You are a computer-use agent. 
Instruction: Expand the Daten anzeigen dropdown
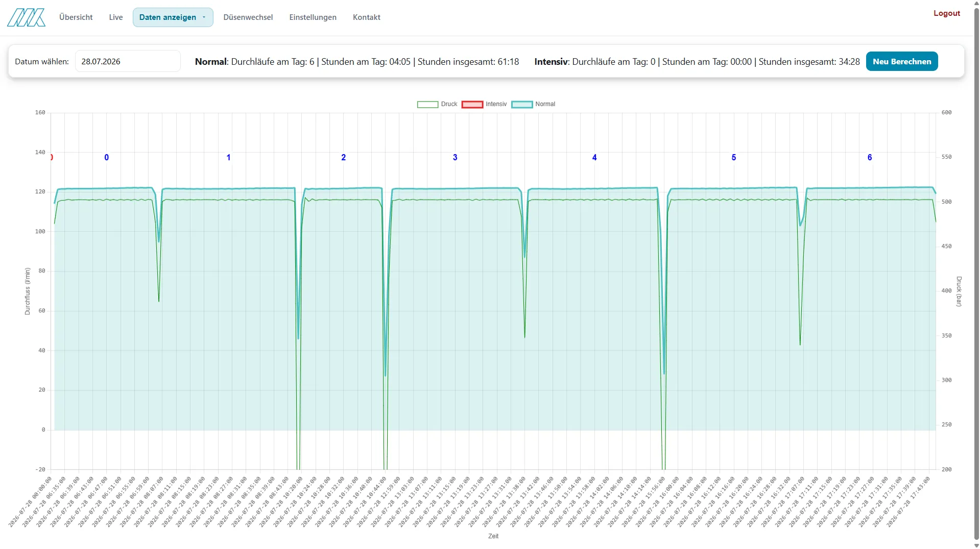coord(173,17)
